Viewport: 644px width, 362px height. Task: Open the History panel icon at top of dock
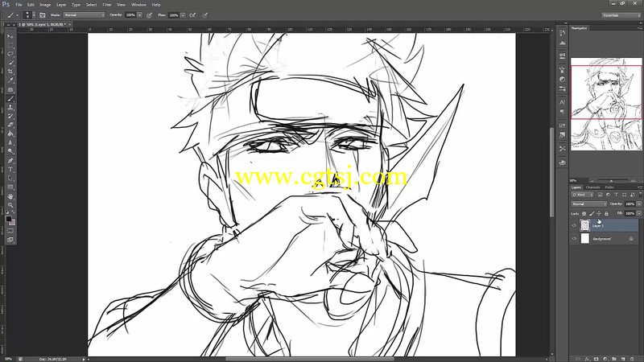click(x=562, y=33)
